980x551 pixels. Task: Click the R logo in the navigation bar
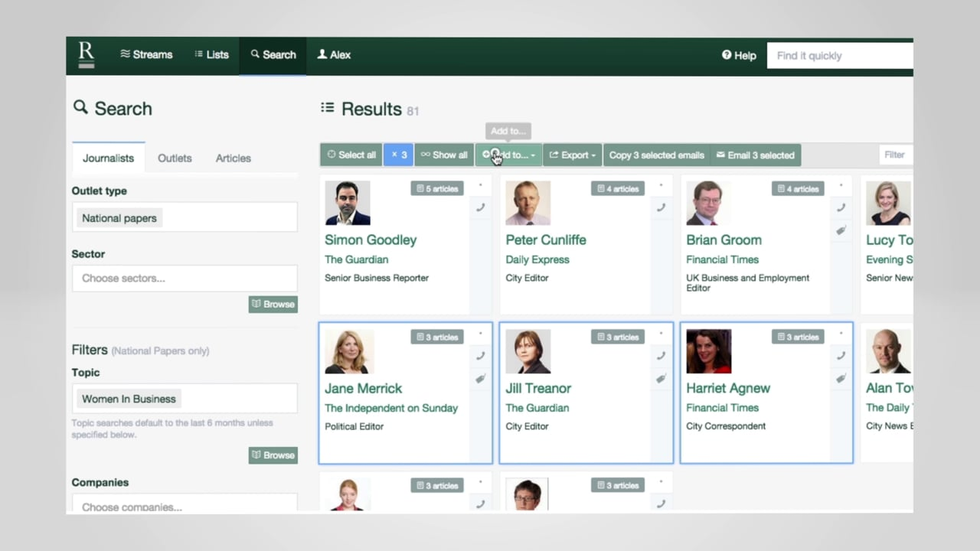pyautogui.click(x=87, y=55)
